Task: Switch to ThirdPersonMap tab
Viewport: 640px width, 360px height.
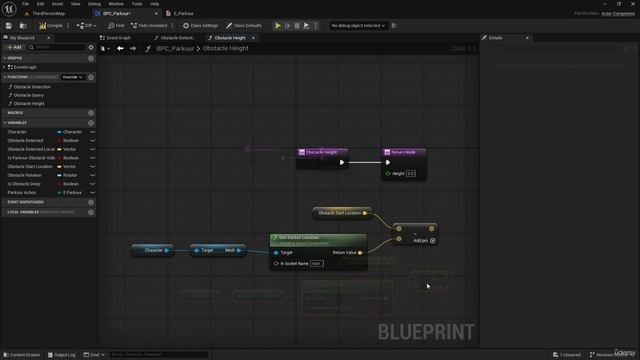Action: point(48,13)
